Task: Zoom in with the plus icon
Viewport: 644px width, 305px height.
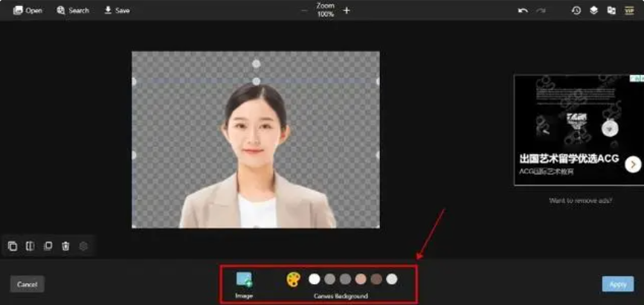Action: pyautogui.click(x=347, y=10)
